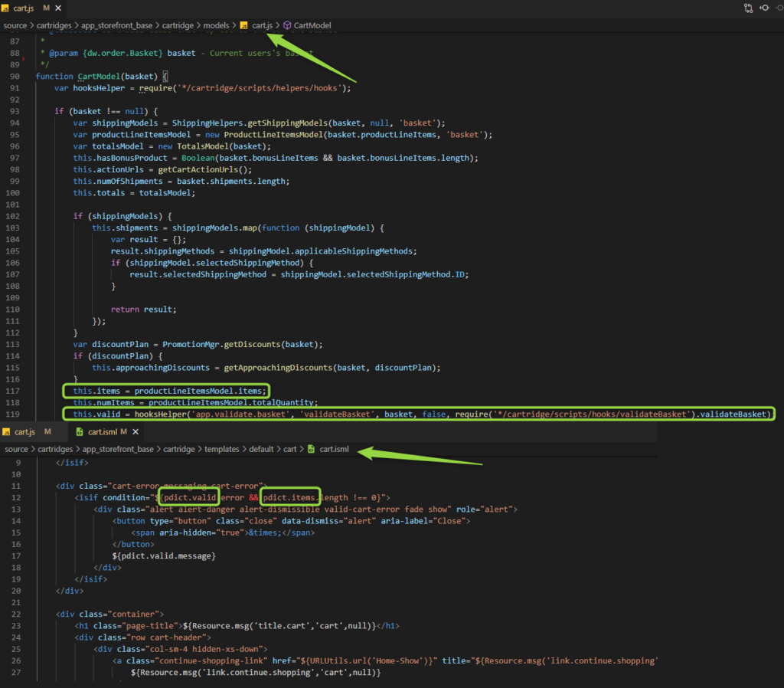
Task: Click the file icon on the cart.isml tab
Action: [x=80, y=432]
